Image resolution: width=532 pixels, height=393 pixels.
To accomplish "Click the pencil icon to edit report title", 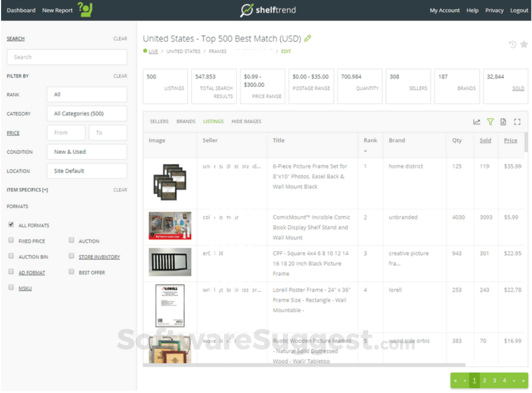I will [x=308, y=39].
